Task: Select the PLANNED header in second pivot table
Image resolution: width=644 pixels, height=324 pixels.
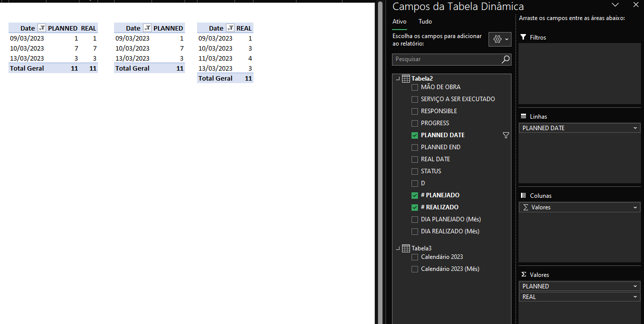Action: (168, 28)
